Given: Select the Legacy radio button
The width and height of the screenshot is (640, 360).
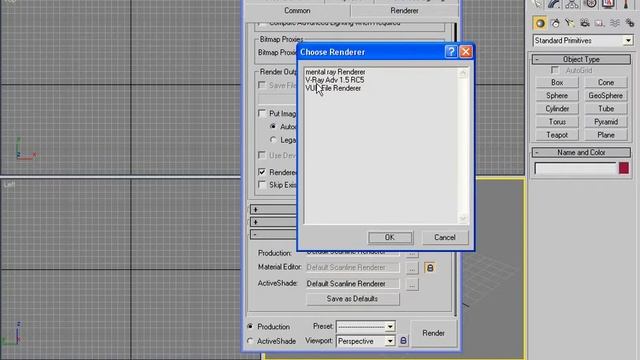Looking at the screenshot, I should coord(273,140).
